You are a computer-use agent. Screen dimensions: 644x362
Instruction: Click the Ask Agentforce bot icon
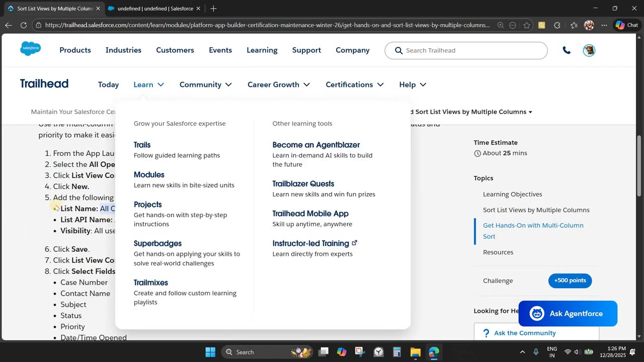point(537,313)
